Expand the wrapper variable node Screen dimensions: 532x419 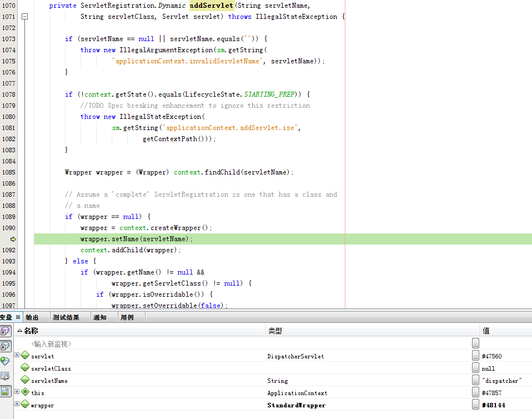[17, 404]
